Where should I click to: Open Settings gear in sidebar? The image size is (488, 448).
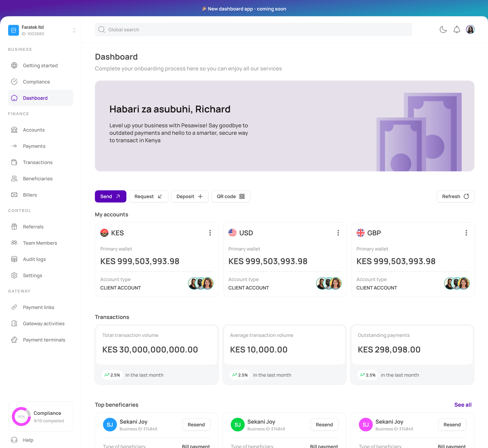point(14,275)
